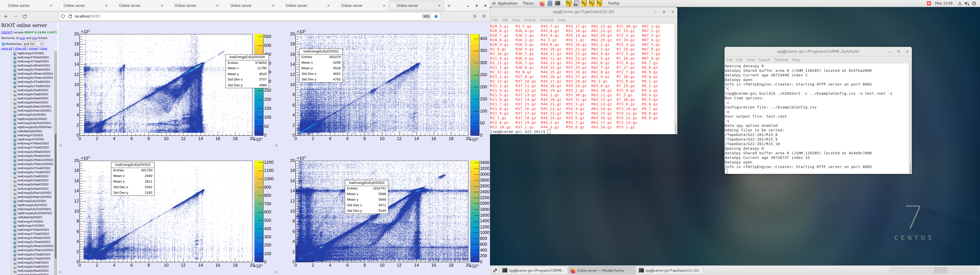
Task: Click volume icon in system tray
Action: [x=967, y=3]
